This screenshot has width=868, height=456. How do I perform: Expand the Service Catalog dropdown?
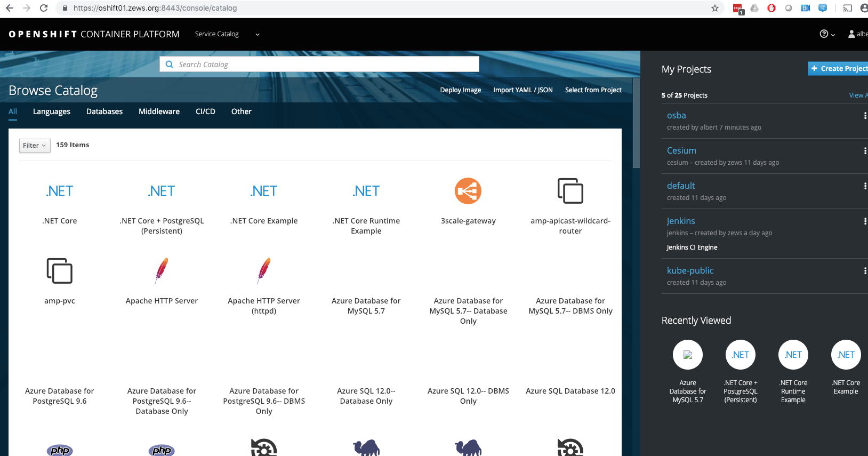(x=227, y=34)
